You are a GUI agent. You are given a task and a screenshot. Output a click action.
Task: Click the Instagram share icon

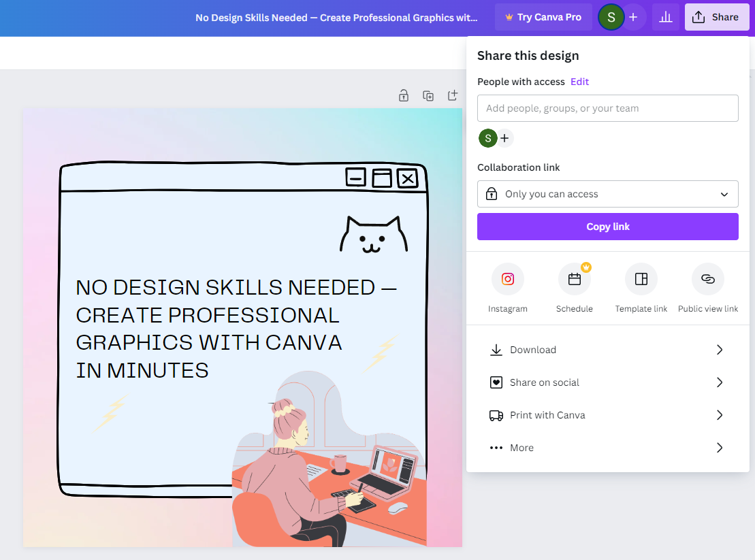(x=507, y=279)
